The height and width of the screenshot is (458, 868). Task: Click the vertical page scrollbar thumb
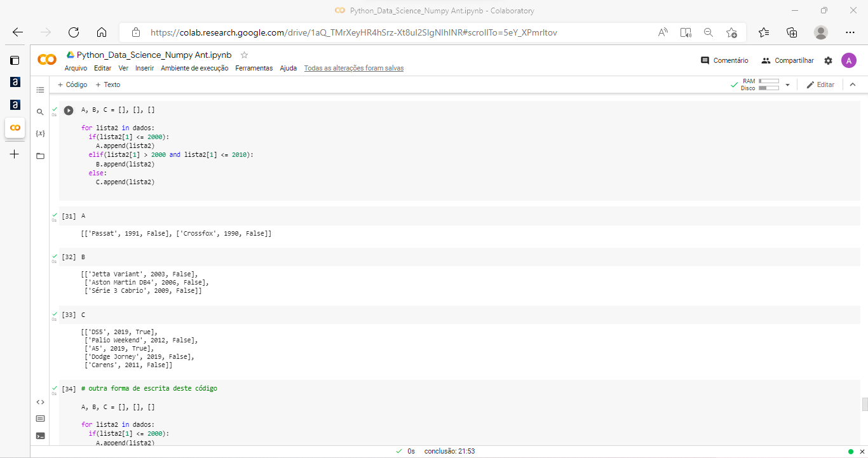coord(864,405)
